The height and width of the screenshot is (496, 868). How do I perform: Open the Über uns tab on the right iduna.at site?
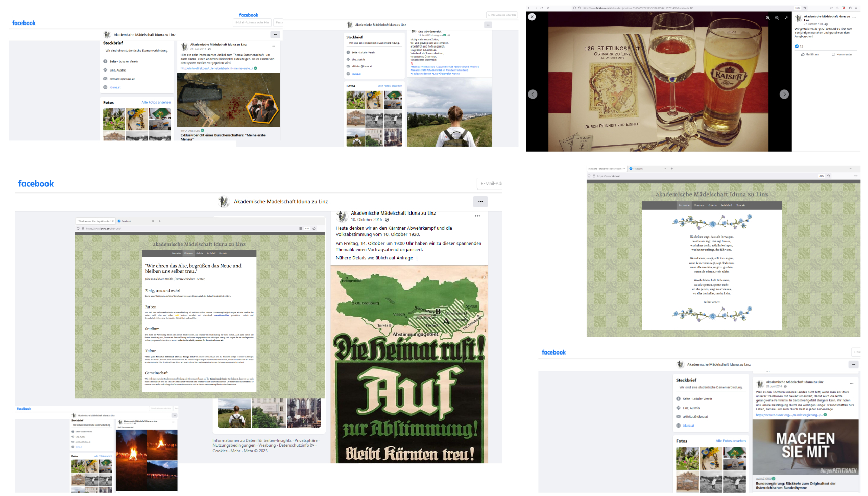pyautogui.click(x=699, y=205)
